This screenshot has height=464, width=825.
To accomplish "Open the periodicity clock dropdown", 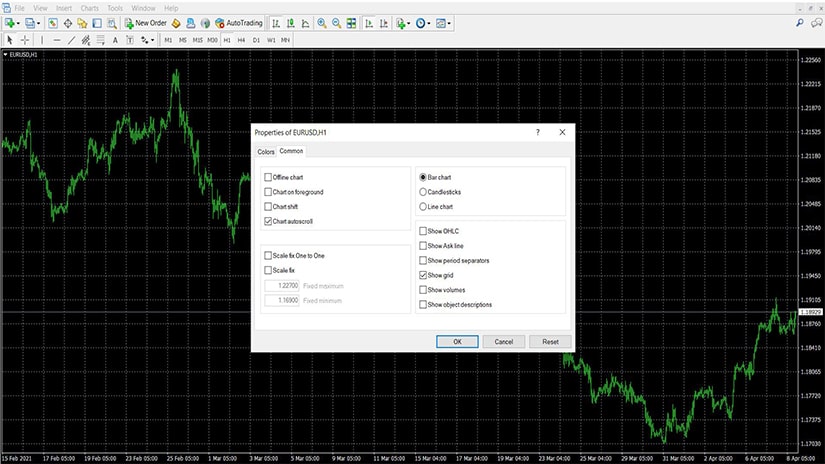I will pyautogui.click(x=429, y=22).
